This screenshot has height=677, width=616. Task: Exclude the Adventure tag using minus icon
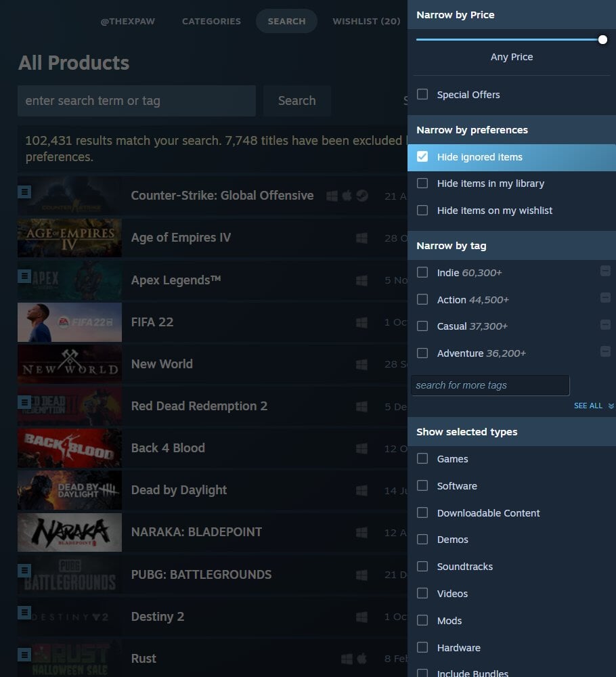605,351
